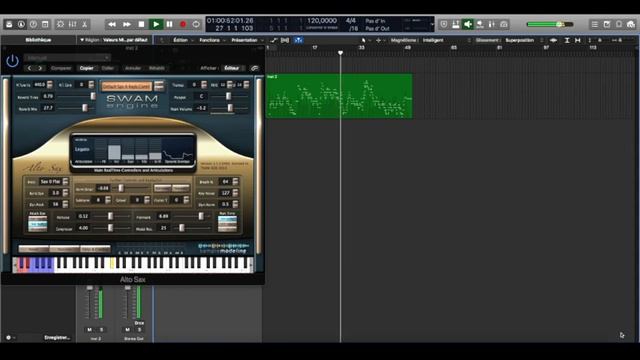Click the Rewind transport button
The image size is (640, 360).
(111, 24)
